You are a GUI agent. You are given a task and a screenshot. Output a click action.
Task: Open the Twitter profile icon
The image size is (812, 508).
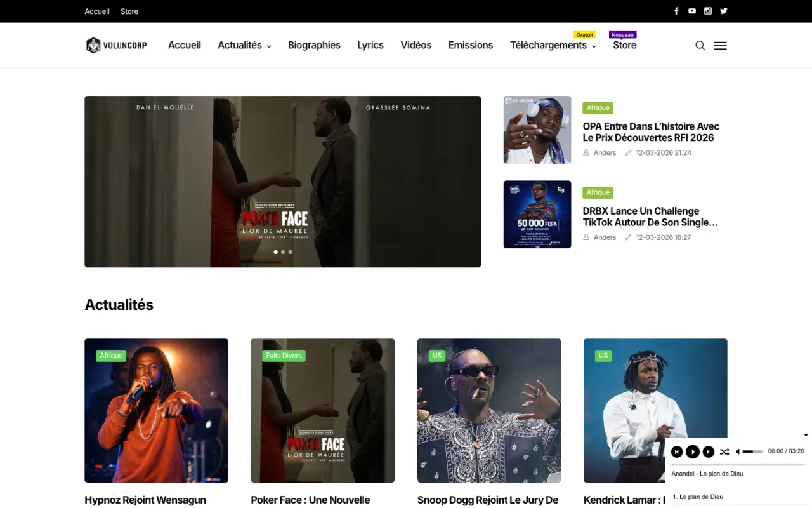(x=724, y=11)
